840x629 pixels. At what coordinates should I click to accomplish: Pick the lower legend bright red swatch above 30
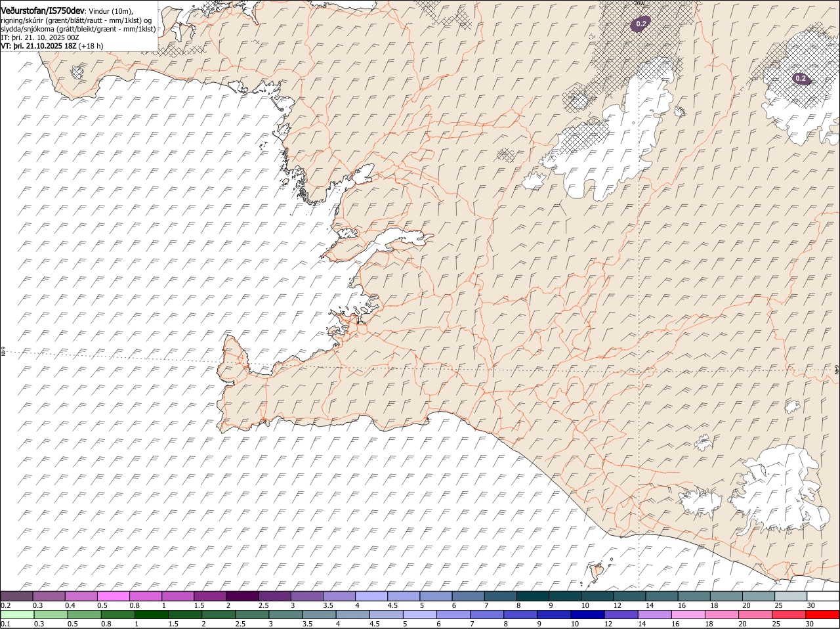(x=823, y=615)
